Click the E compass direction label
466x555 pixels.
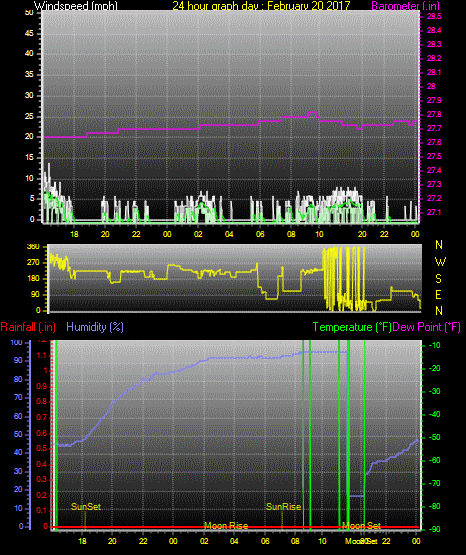[x=438, y=294]
